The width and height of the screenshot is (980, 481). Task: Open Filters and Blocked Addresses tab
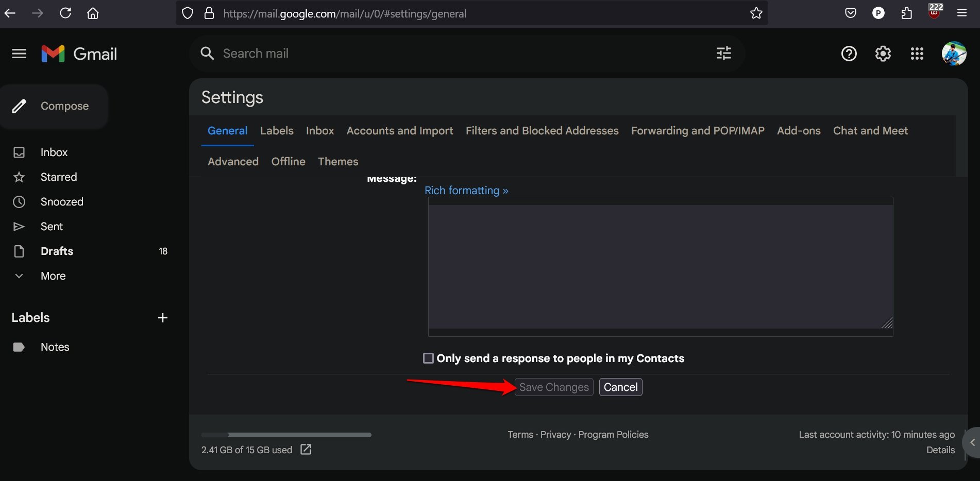542,131
